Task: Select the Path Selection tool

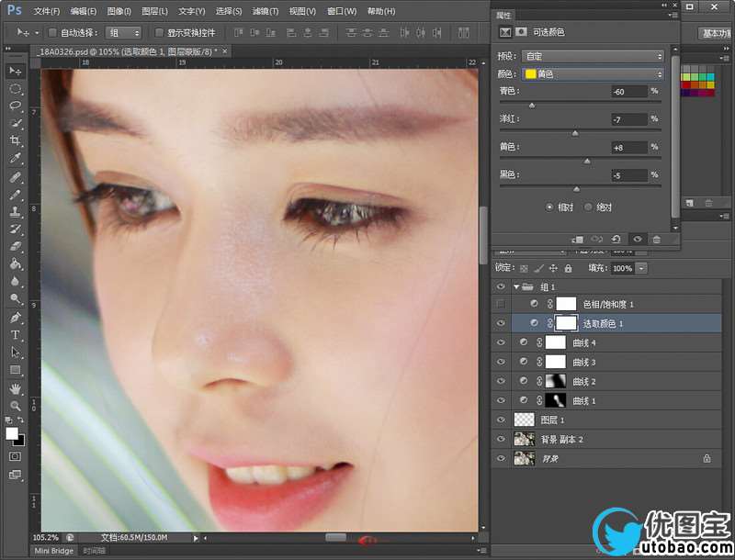Action: coord(15,353)
